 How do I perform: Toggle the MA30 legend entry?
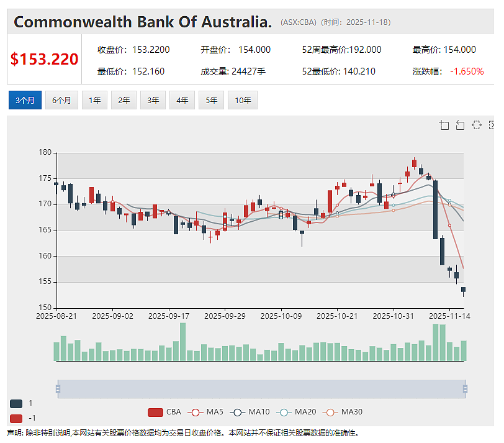point(343,412)
